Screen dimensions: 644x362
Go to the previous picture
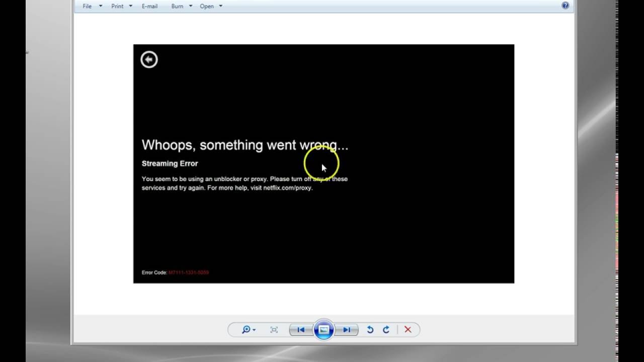[301, 330]
